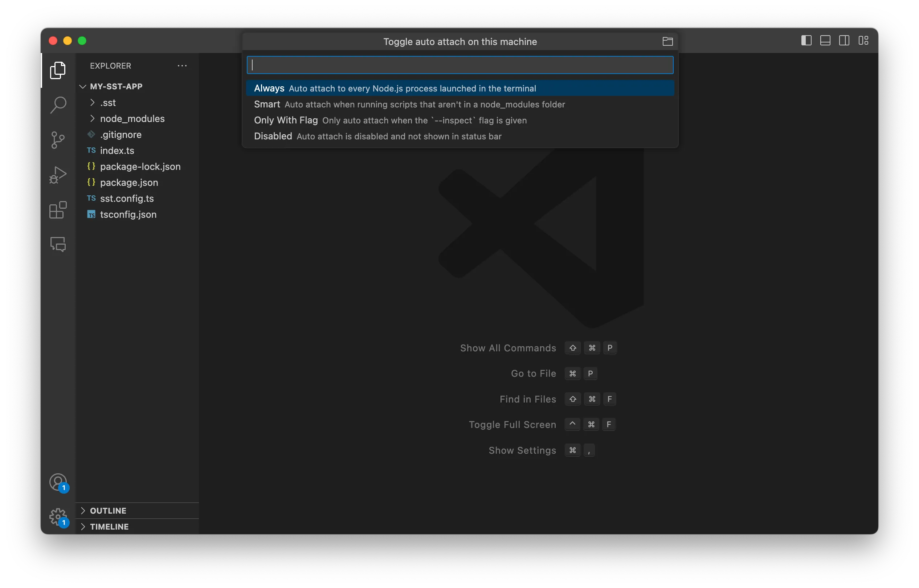
Task: Select the Always auto attach option
Action: pos(395,88)
